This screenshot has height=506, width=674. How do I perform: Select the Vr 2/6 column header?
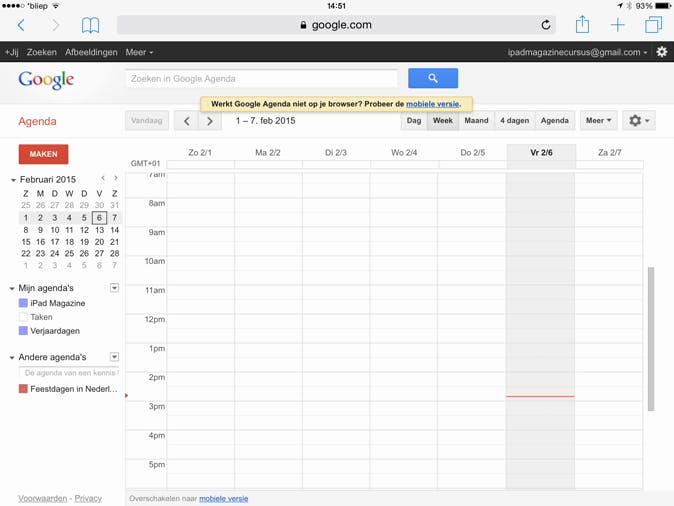[x=541, y=153]
